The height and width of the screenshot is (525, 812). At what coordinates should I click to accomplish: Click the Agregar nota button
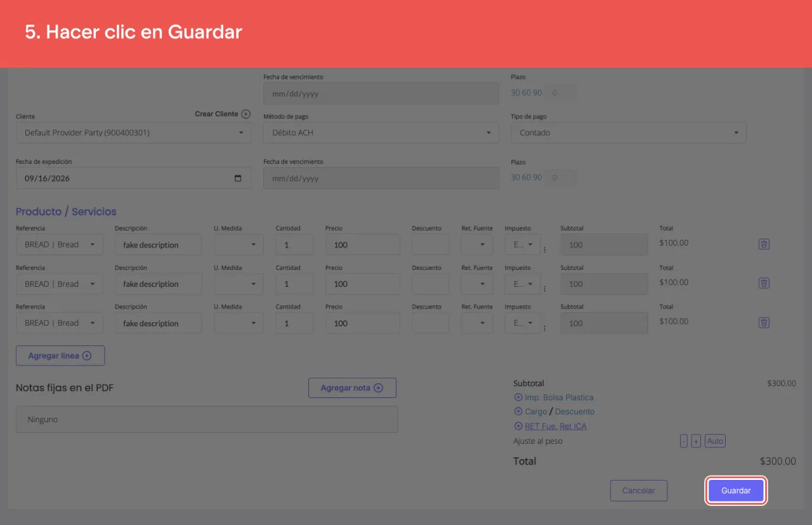point(352,388)
